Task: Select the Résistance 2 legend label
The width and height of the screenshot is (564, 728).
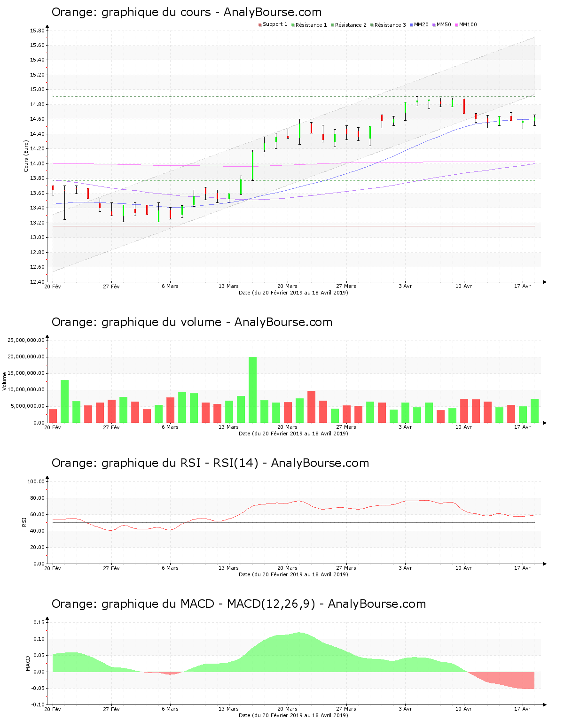Action: click(x=351, y=25)
